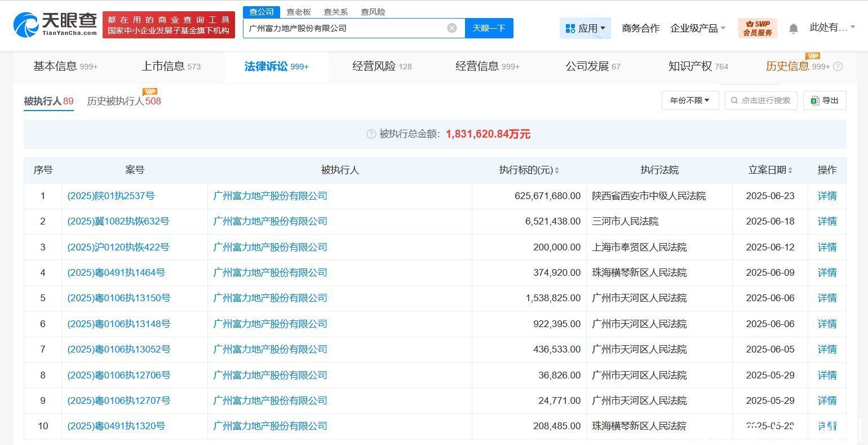This screenshot has width=868, height=445.
Task: Click 详情 for case 粤0106执13150号
Action: click(827, 298)
